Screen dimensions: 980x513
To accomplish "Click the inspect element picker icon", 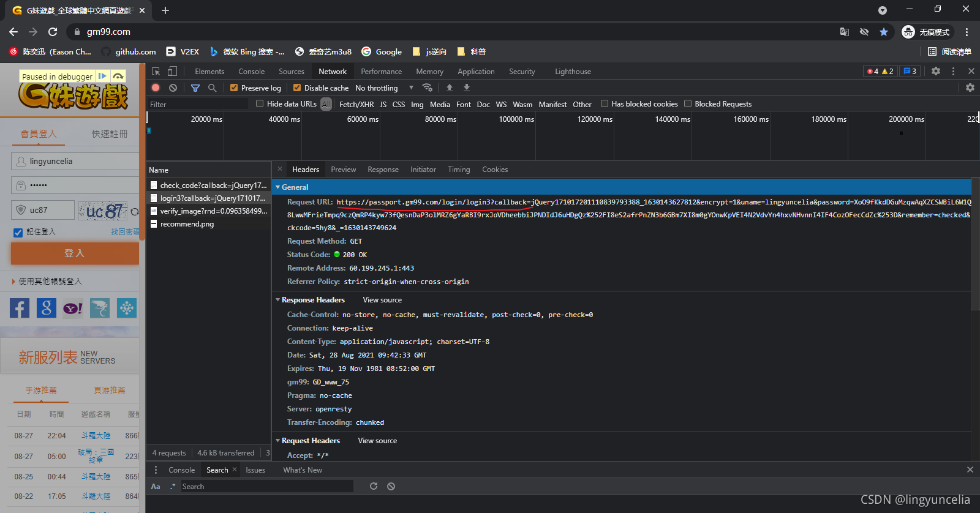I will click(x=156, y=72).
